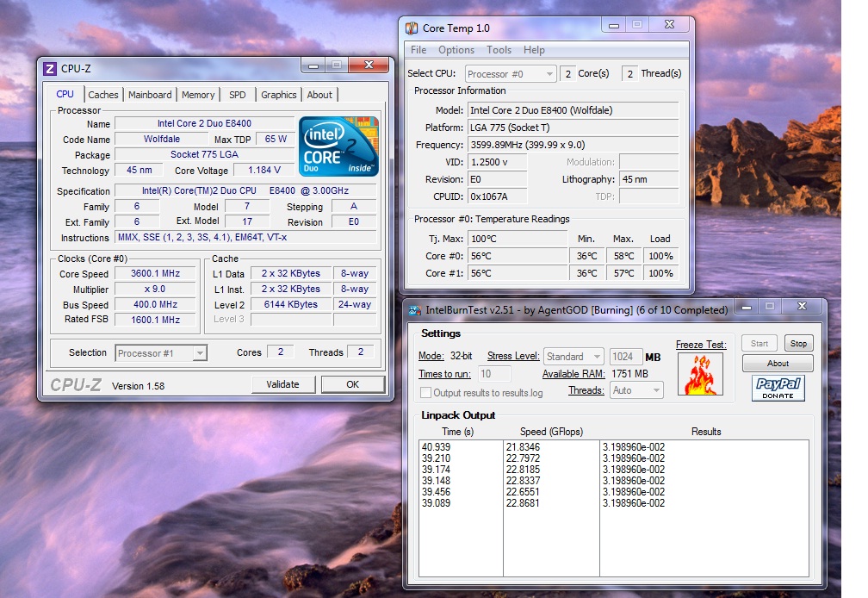Click the Frequency 3599.89MHz field in Core Temp
The width and height of the screenshot is (868, 598).
point(573,145)
